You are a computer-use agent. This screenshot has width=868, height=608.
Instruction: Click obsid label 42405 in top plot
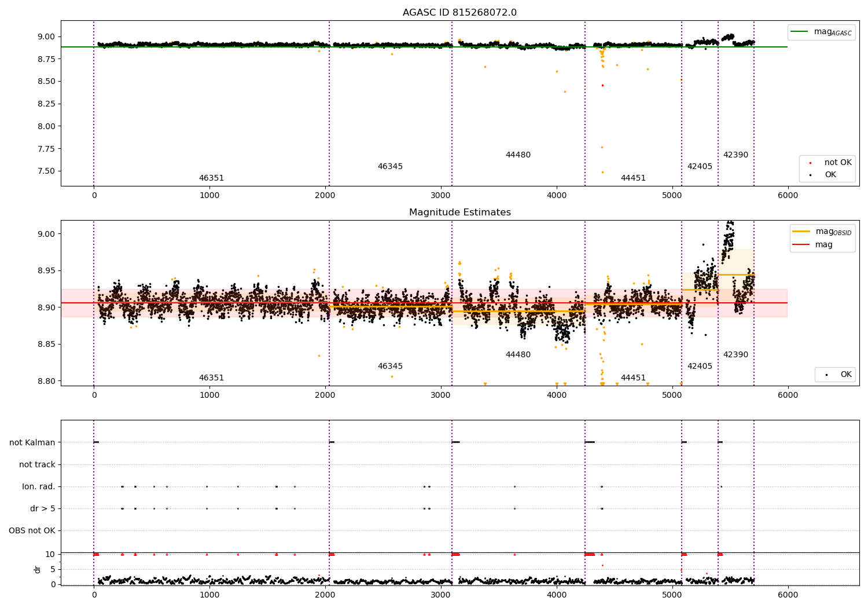700,167
